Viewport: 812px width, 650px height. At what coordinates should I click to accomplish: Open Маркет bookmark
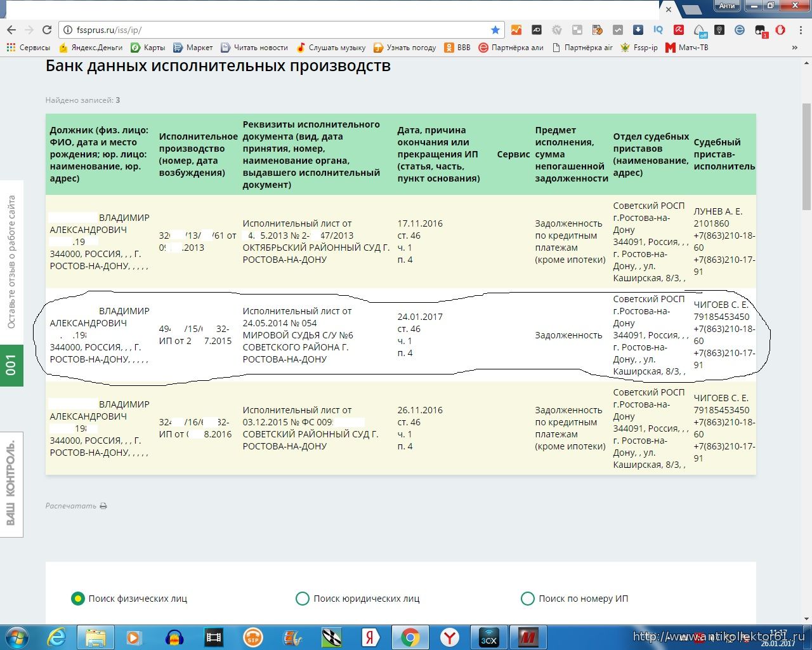193,48
